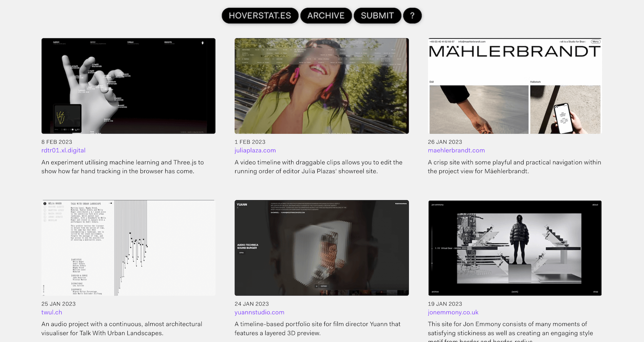The width and height of the screenshot is (644, 342).
Task: Open the Mählerbrandt site preview thumbnail
Action: [515, 86]
